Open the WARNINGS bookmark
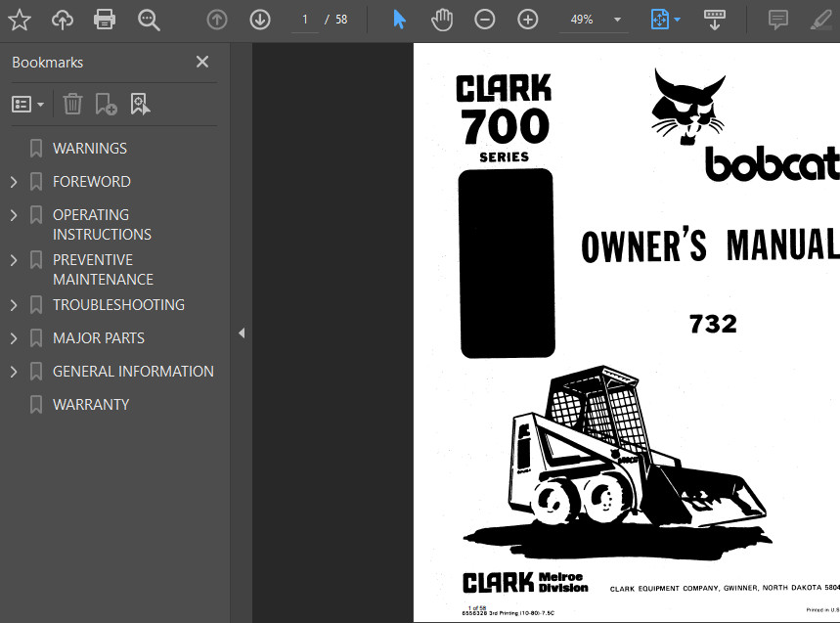Screen dimensions: 840x623 pyautogui.click(x=89, y=149)
